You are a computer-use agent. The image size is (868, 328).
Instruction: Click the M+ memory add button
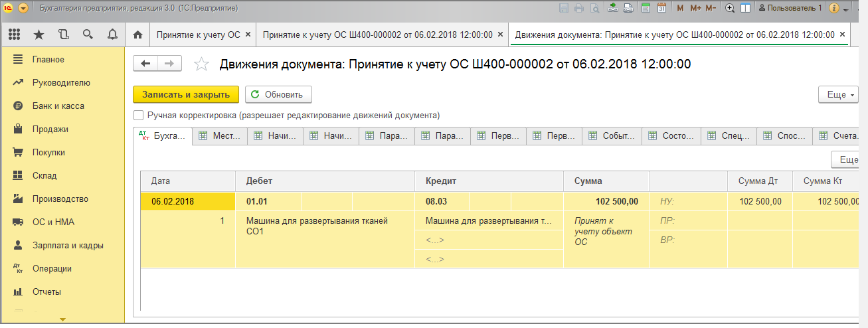695,8
